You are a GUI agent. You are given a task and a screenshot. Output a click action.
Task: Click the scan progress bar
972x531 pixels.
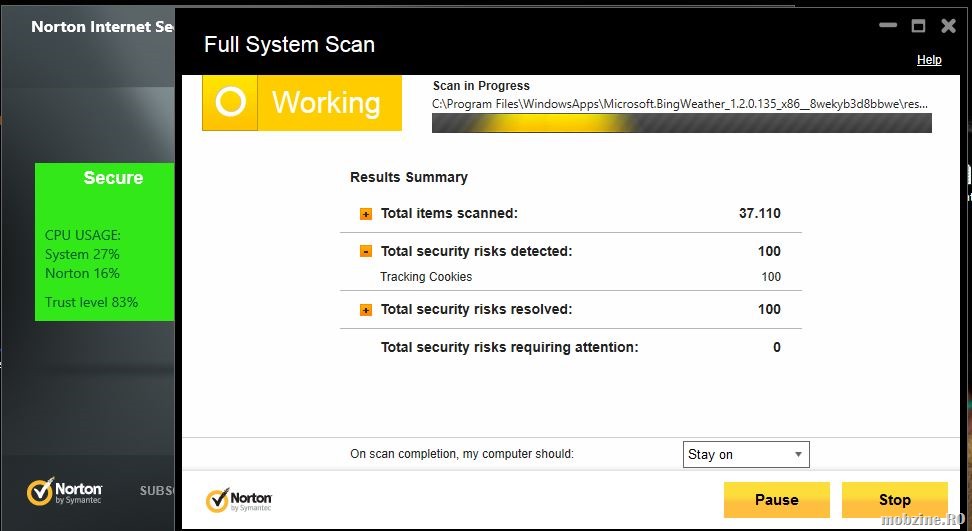(681, 123)
